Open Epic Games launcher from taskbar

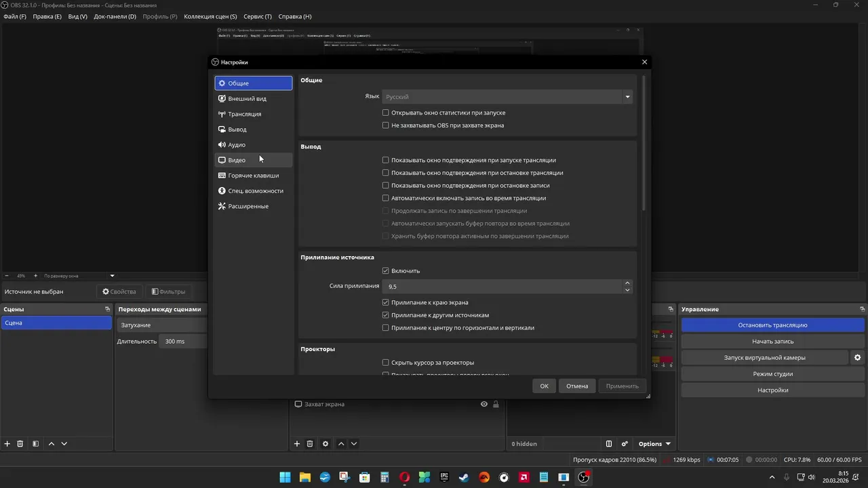444,477
